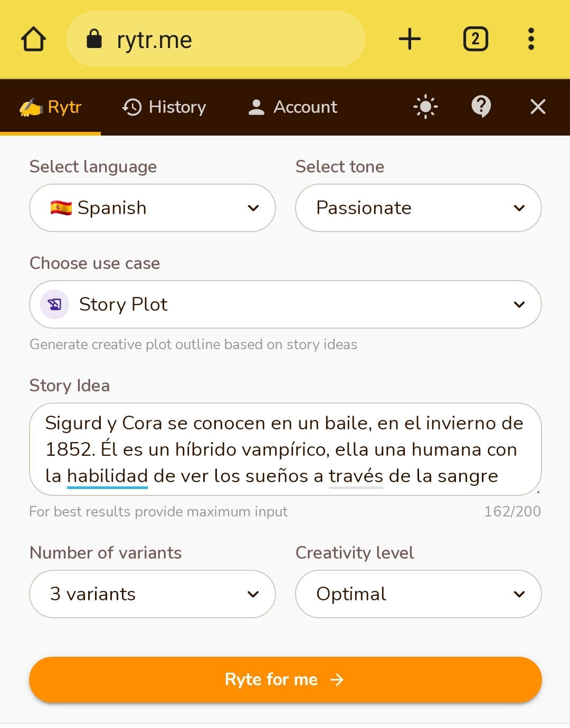
Task: Open the browser three-dot overflow menu
Action: [x=531, y=39]
